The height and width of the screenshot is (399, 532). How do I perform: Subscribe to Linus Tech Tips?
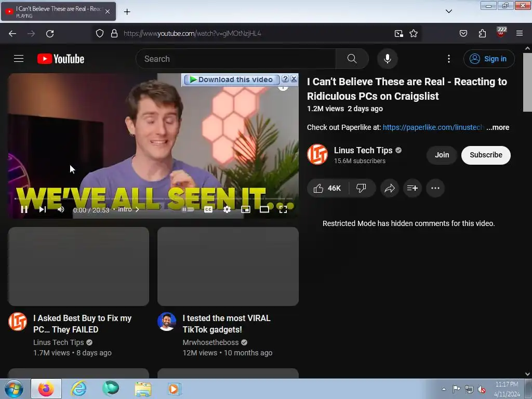[x=486, y=155]
